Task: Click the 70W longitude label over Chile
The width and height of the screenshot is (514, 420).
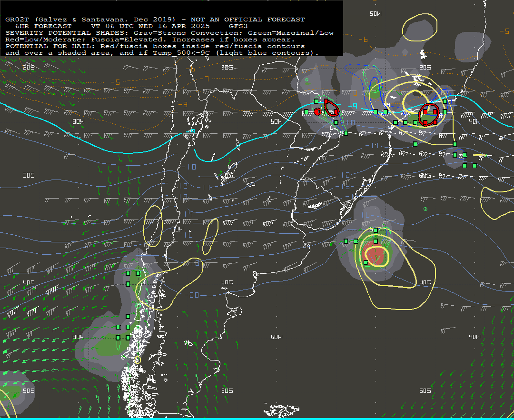Action: point(178,229)
